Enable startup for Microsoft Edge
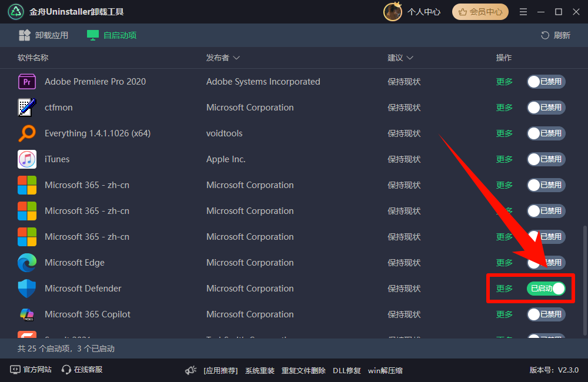 tap(546, 263)
